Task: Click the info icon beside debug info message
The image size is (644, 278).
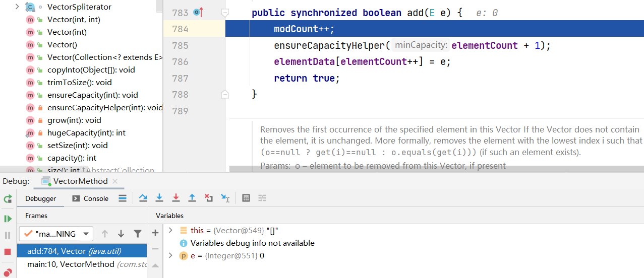Action: coord(184,243)
